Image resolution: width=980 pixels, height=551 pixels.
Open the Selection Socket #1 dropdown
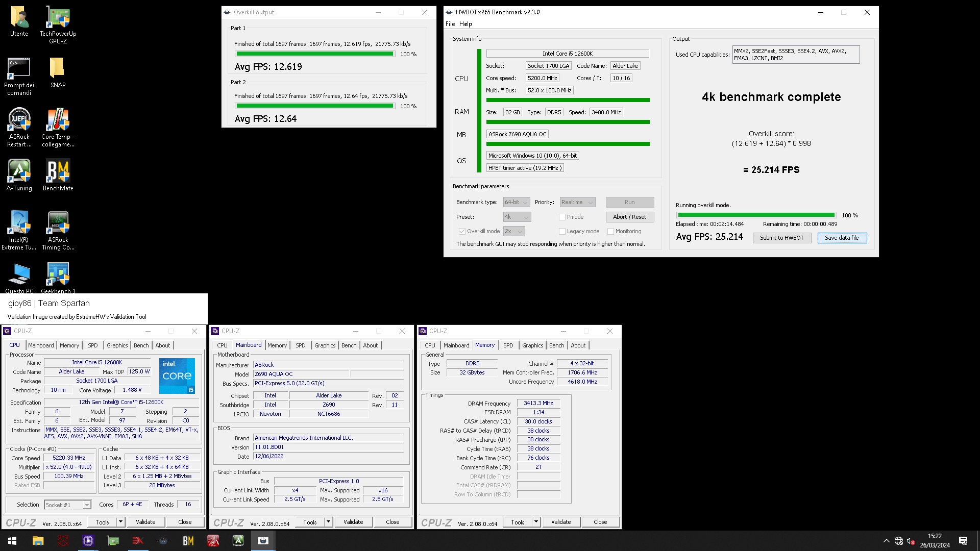[x=67, y=505]
